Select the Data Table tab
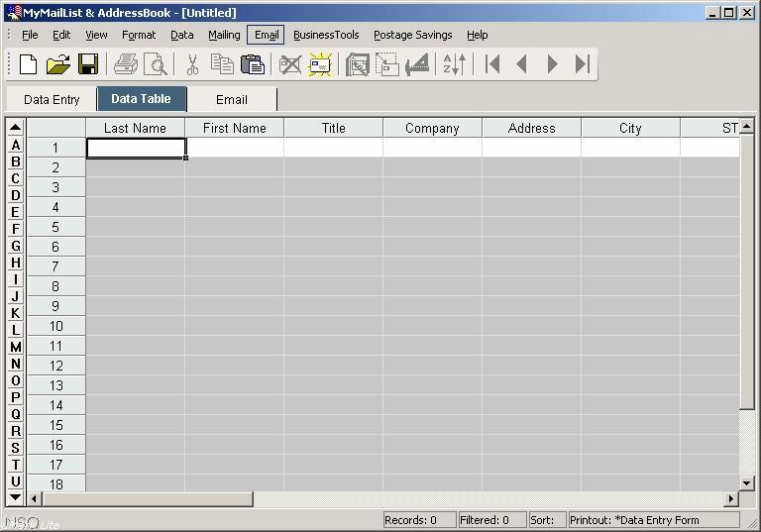This screenshot has height=532, width=761. (x=142, y=99)
